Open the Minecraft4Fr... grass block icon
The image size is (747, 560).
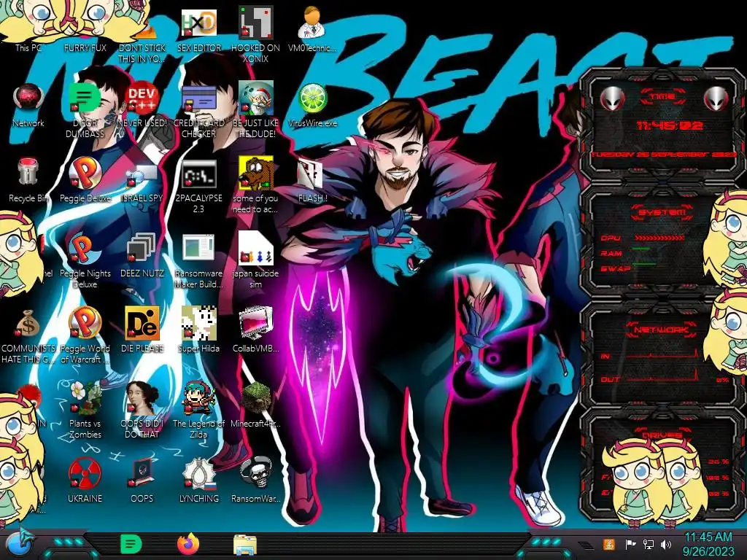[256, 405]
